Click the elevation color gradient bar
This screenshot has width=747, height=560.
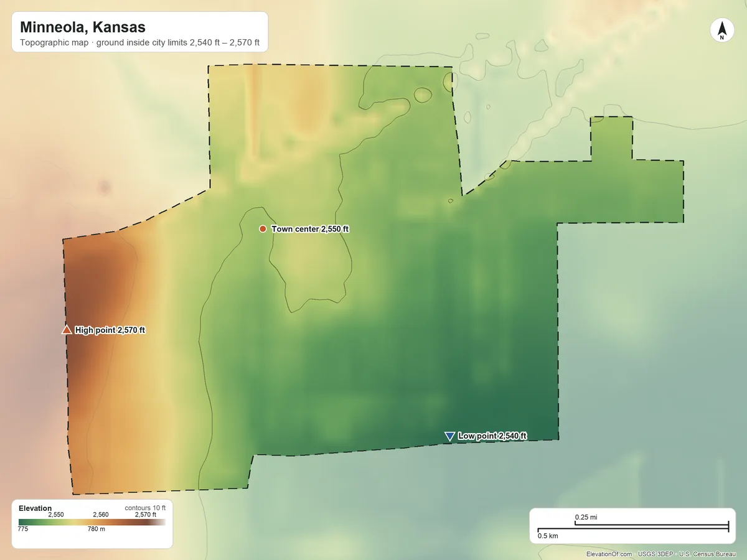(x=92, y=522)
